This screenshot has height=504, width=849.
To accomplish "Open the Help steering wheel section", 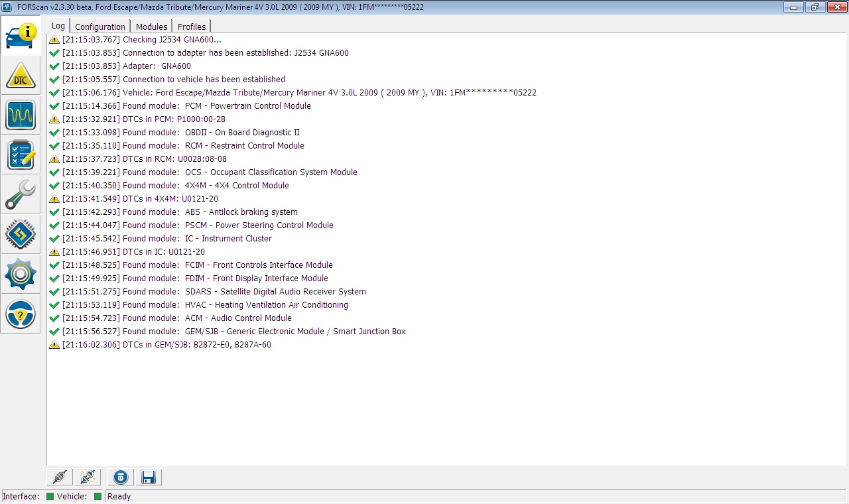I will point(21,314).
